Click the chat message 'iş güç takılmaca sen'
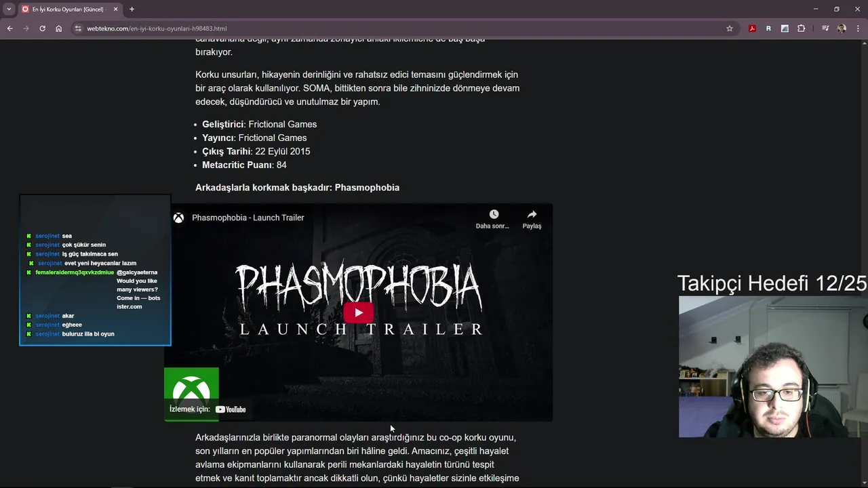This screenshot has width=868, height=488. tap(90, 254)
